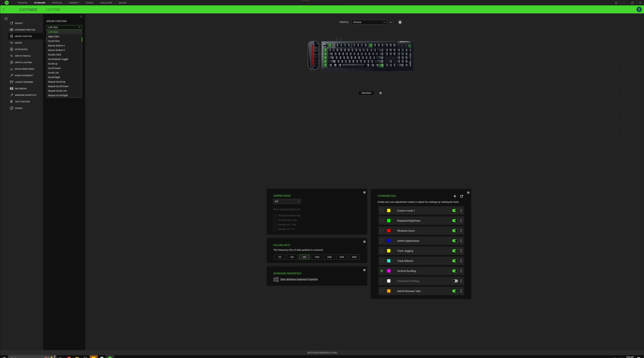Reset Command Dial modes with refresh icon
Viewport: 644px width, 358px height.
point(462,196)
